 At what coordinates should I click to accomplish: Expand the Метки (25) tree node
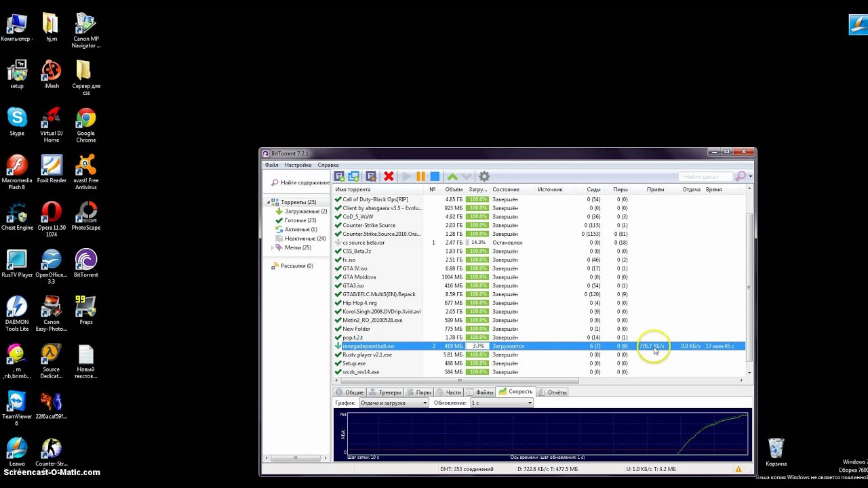pyautogui.click(x=273, y=247)
